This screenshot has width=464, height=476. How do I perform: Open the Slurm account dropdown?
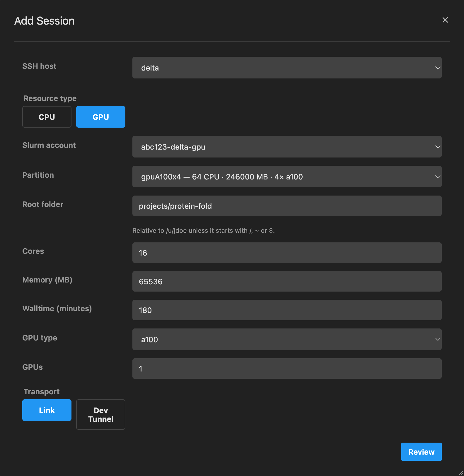287,147
